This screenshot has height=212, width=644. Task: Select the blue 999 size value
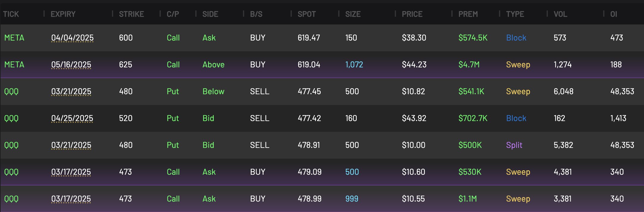(x=352, y=199)
